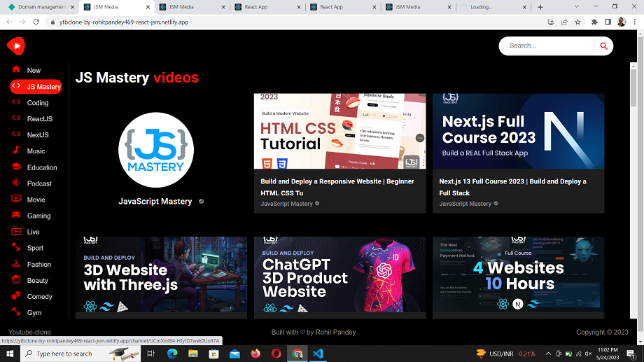The image size is (644, 362).
Task: Open Chrome's extensions puzzle icon
Action: [x=594, y=22]
